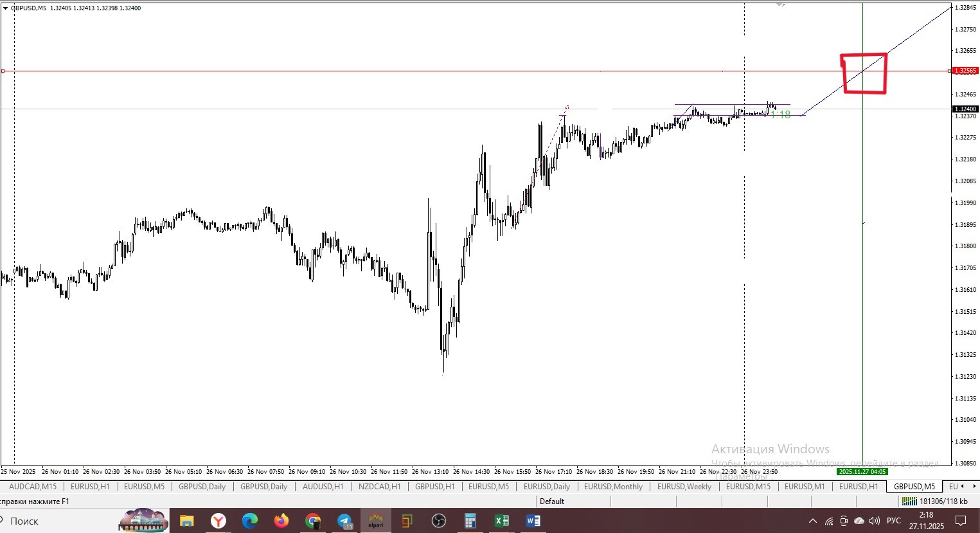This screenshot has height=533, width=980.
Task: Switch the РУС input language indicator
Action: pyautogui.click(x=894, y=521)
